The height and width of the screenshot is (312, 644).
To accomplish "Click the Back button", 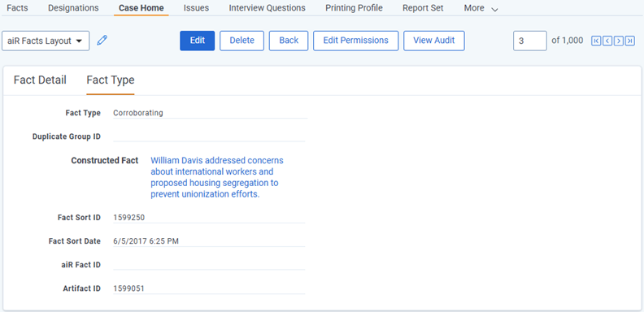I will tap(289, 41).
